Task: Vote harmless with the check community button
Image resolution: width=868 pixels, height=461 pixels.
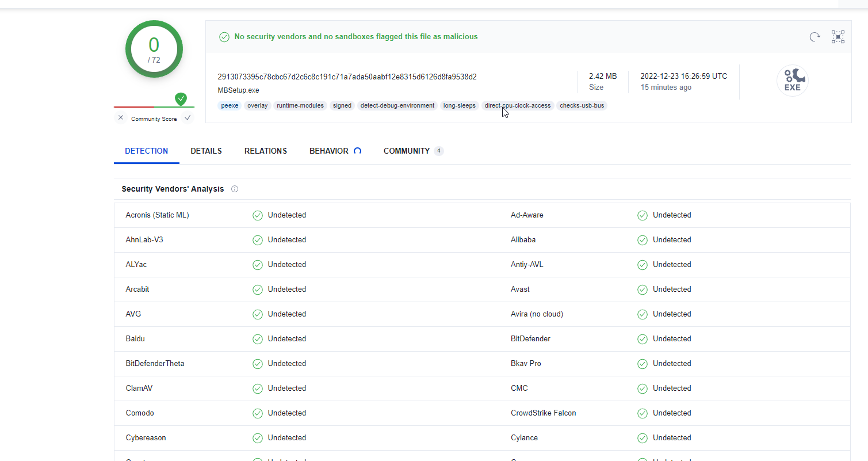Action: [188, 118]
